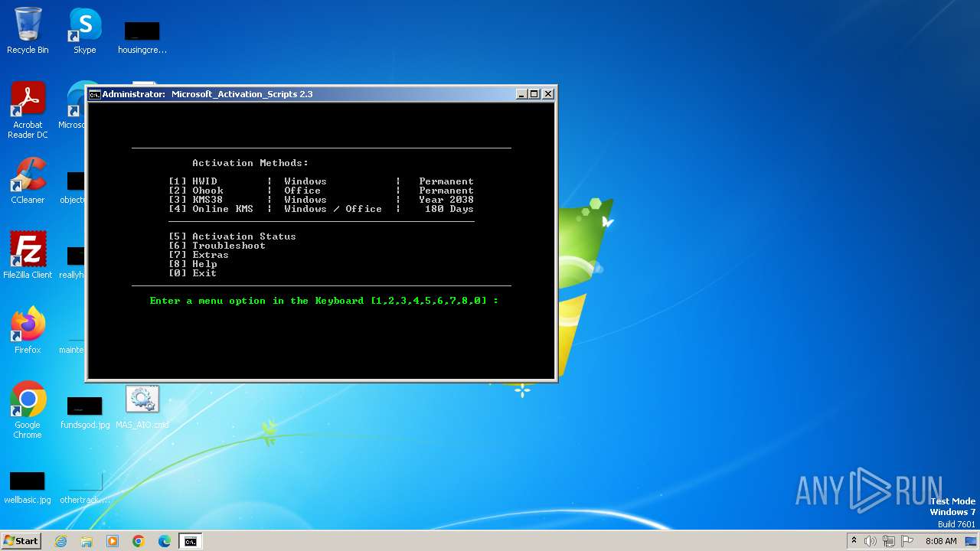Click the [8] Help line

[x=193, y=264]
